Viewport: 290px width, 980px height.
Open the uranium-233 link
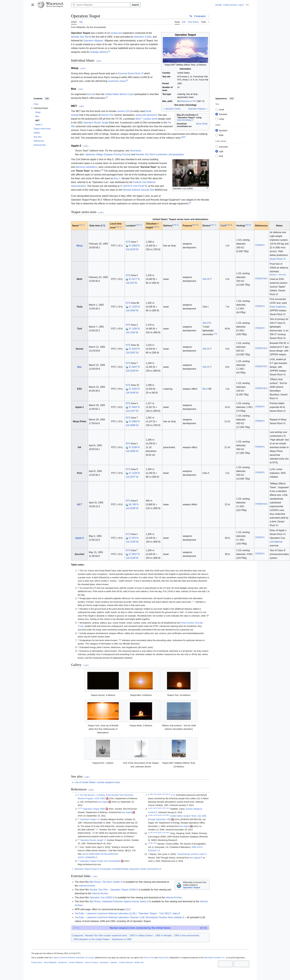[123, 111]
